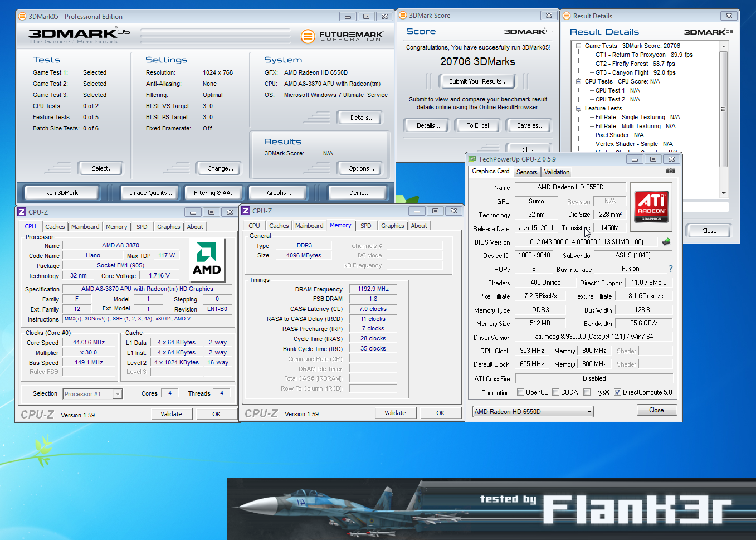Open the SPD tab in CPU-Z Memory window
756x540 pixels.
pyautogui.click(x=365, y=226)
